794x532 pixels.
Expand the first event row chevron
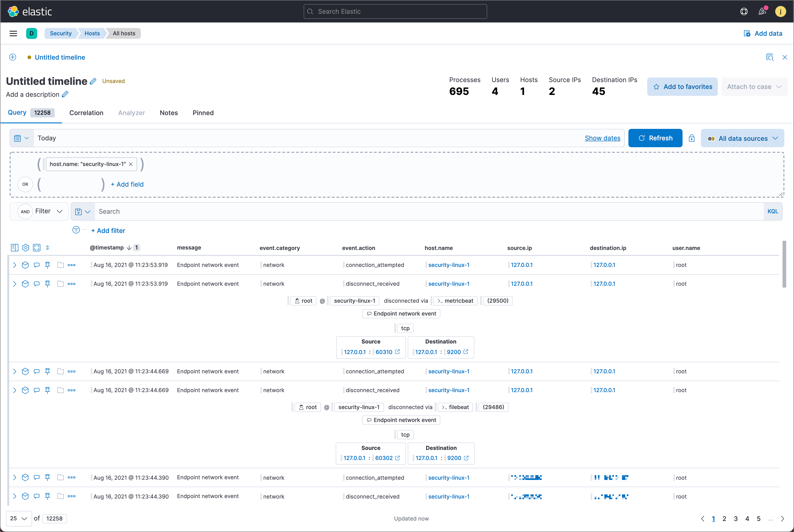pos(15,265)
